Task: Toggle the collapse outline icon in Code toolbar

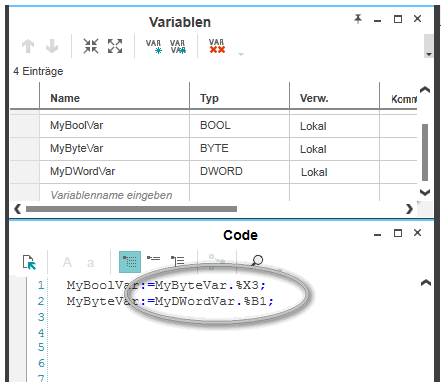Action: [154, 259]
